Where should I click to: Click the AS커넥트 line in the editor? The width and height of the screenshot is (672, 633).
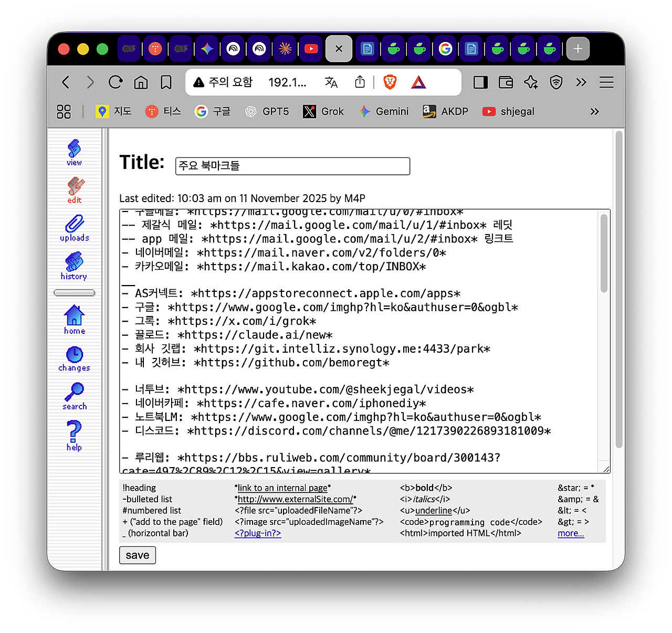(291, 293)
